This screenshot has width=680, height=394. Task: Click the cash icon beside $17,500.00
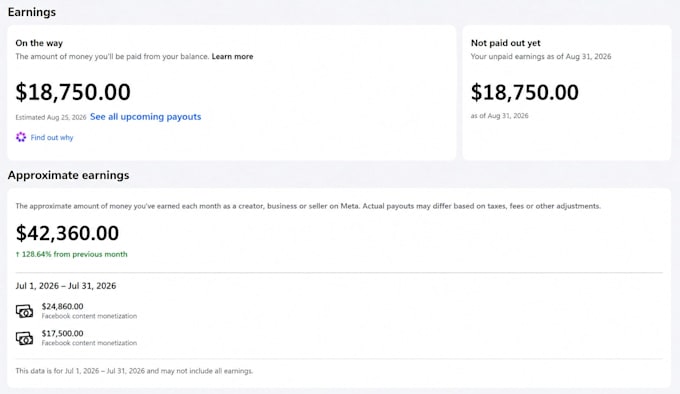pyautogui.click(x=24, y=338)
